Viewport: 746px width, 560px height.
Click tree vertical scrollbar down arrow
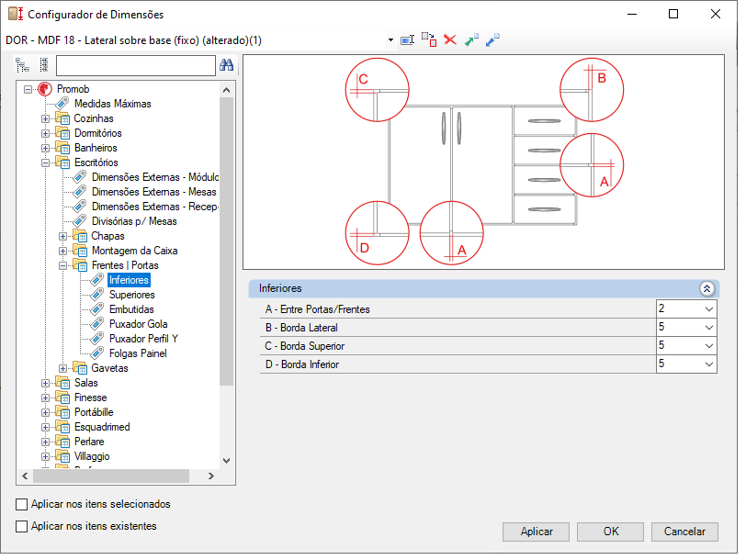(x=226, y=461)
